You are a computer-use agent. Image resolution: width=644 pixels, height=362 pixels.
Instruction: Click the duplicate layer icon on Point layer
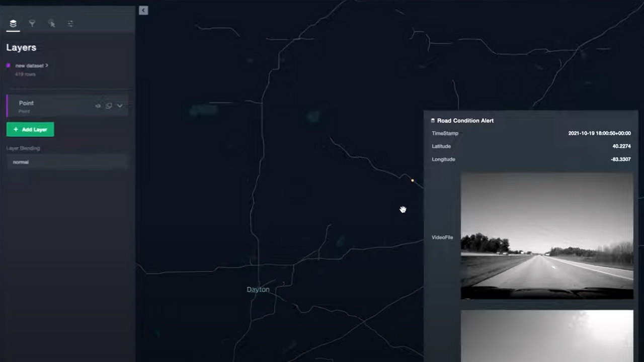tap(109, 106)
